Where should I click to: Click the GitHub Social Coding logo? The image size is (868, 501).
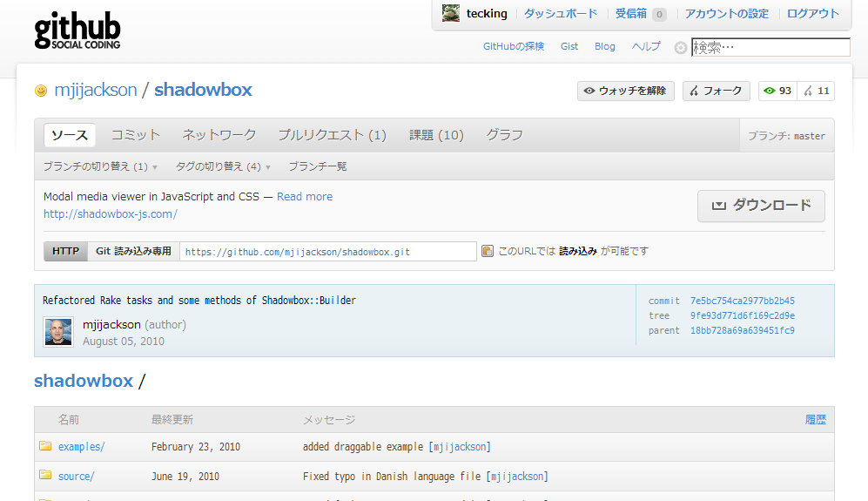pyautogui.click(x=77, y=30)
